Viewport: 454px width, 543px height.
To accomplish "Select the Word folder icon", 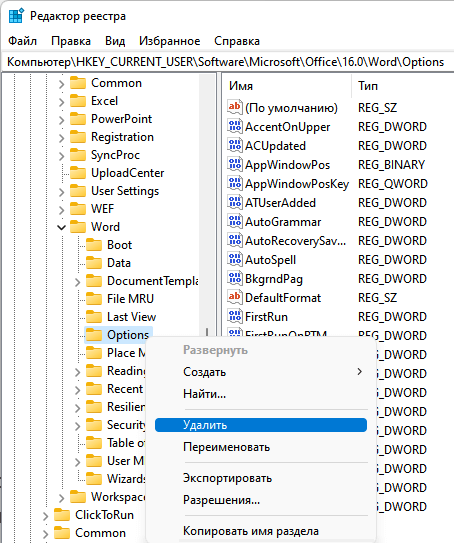I will point(78,227).
